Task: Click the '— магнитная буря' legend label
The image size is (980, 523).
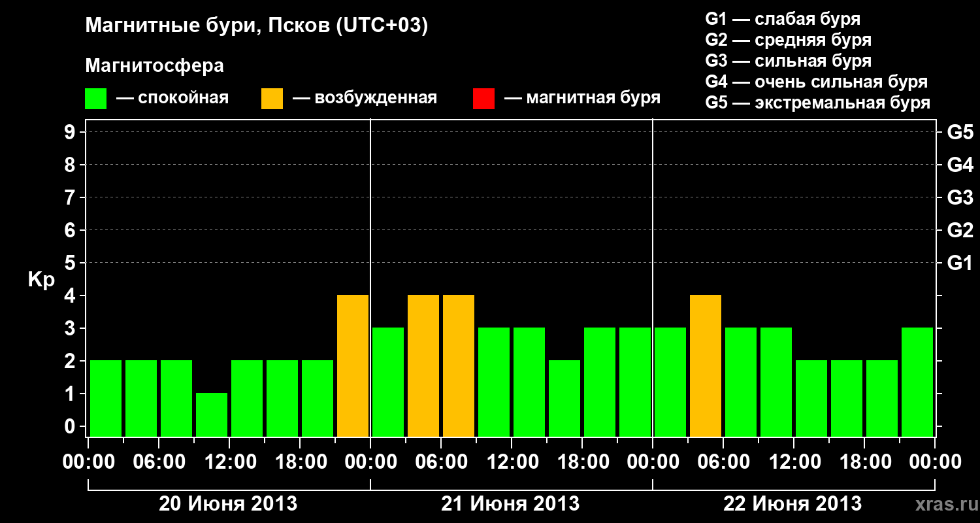Action: 582,98
